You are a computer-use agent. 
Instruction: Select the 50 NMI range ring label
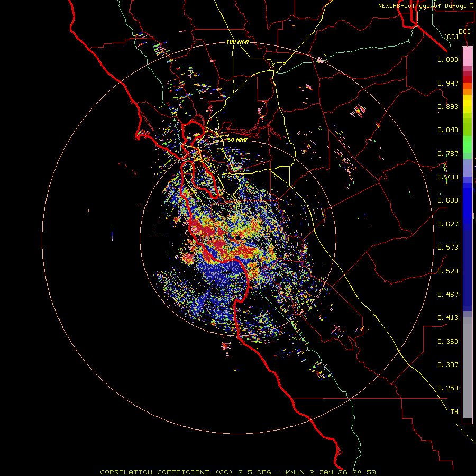[237, 140]
